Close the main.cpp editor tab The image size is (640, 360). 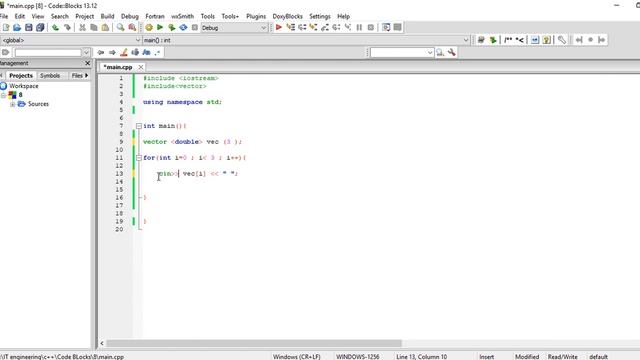(141, 67)
